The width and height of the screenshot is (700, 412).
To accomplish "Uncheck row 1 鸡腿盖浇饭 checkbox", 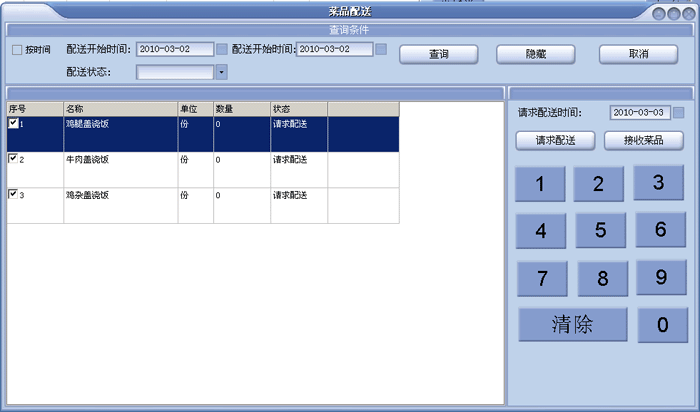I will [13, 124].
